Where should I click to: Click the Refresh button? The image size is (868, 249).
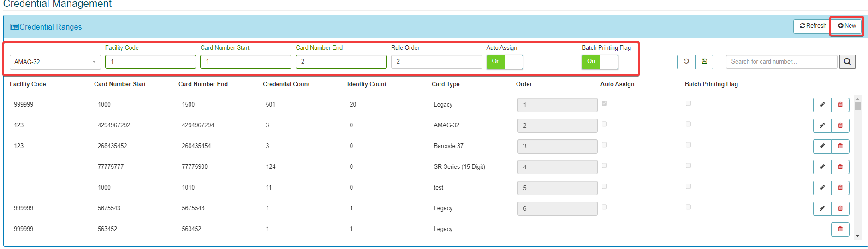tap(813, 26)
